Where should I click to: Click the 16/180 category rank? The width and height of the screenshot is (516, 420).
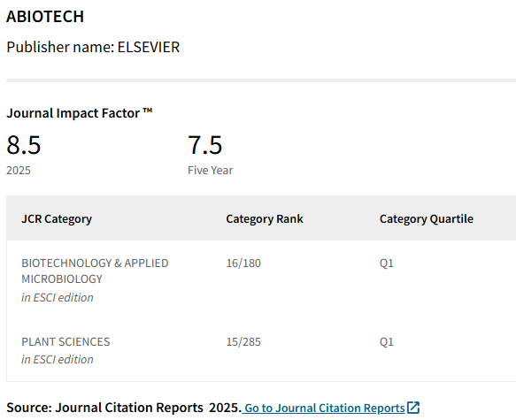[x=243, y=263]
